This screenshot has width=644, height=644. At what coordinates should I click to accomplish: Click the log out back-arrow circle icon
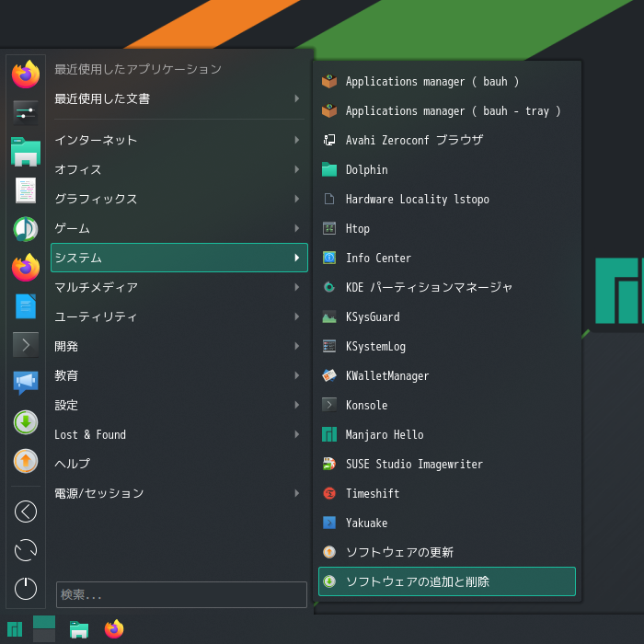26,512
